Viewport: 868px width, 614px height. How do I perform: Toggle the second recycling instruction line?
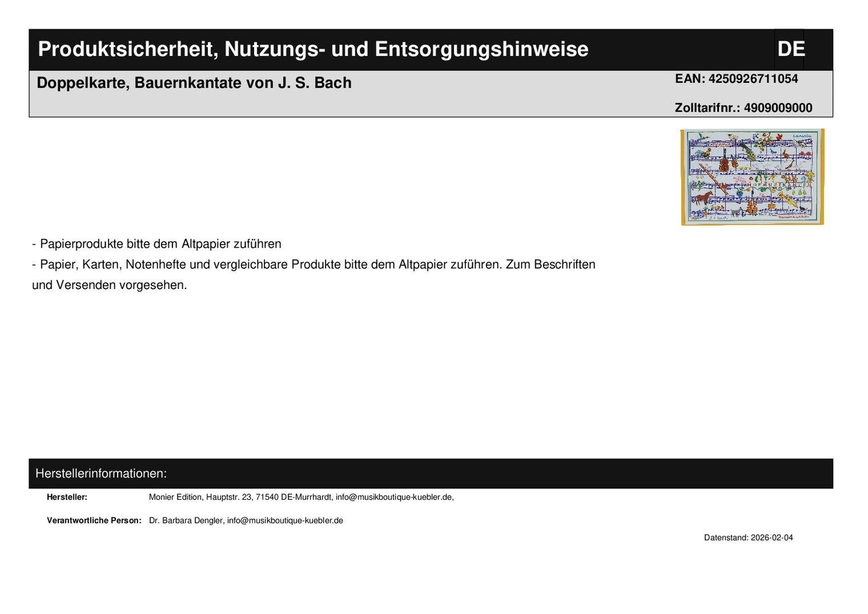click(x=314, y=264)
